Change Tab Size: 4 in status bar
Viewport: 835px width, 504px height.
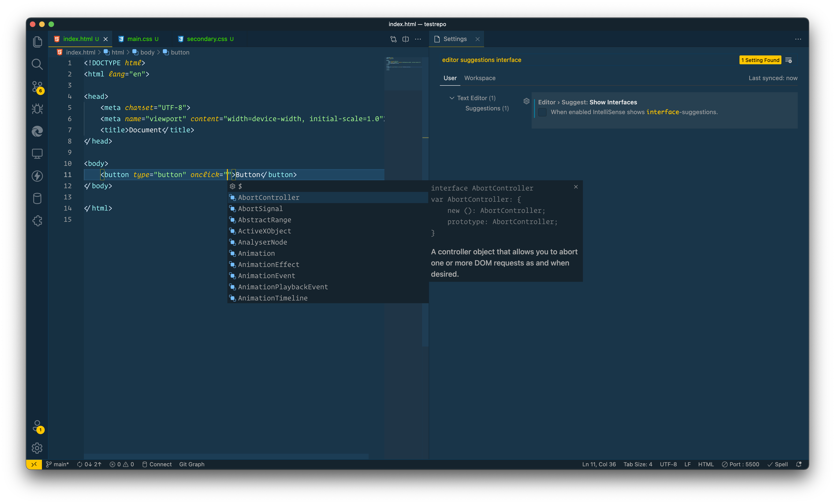click(638, 464)
